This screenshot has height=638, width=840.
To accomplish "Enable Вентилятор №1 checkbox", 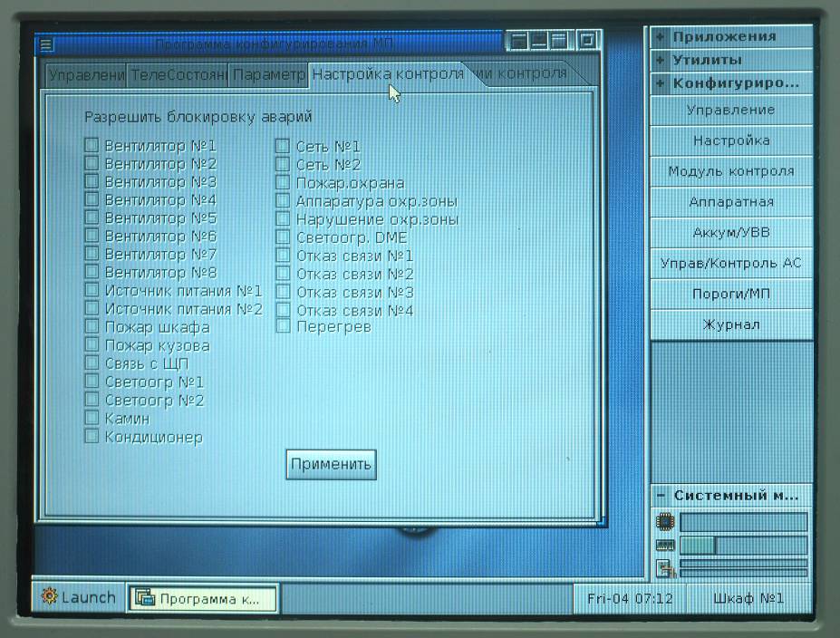I will tap(92, 145).
